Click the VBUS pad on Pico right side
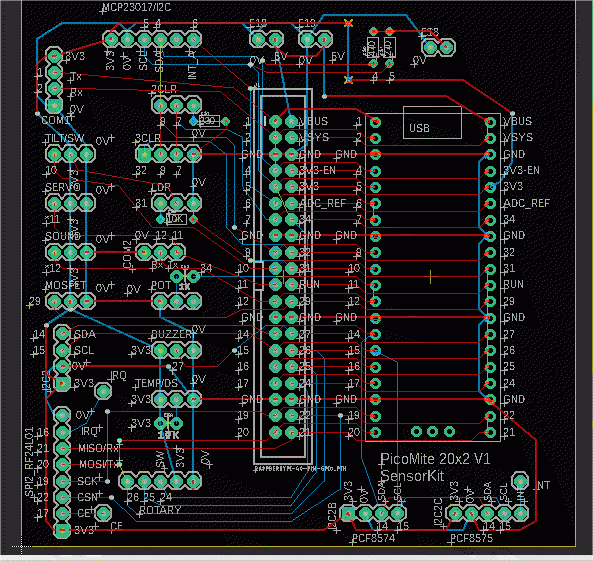 (490, 122)
